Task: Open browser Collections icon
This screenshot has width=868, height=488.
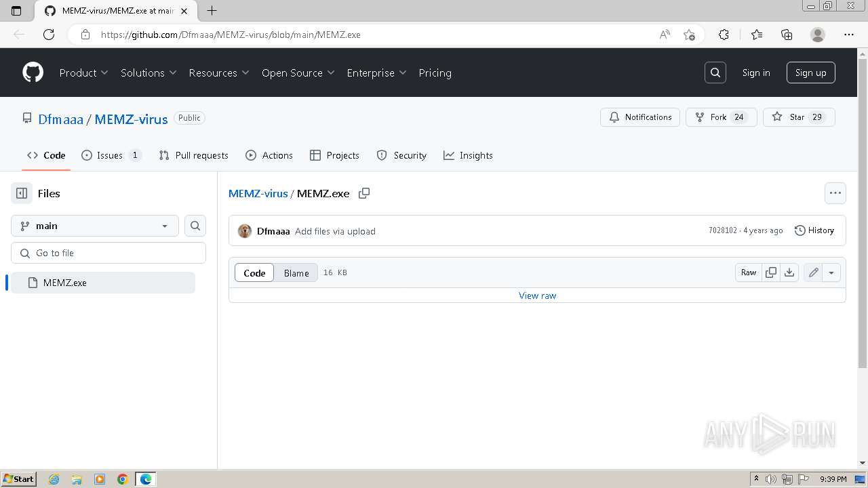Action: tap(787, 35)
